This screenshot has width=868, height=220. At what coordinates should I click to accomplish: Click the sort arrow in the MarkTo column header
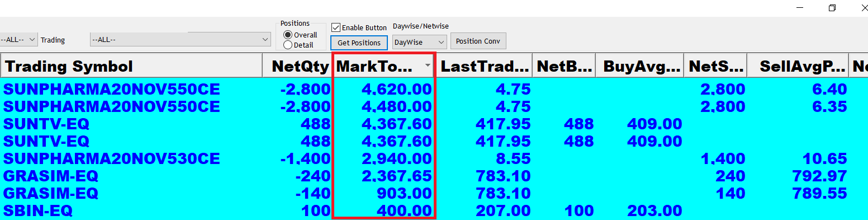[428, 65]
